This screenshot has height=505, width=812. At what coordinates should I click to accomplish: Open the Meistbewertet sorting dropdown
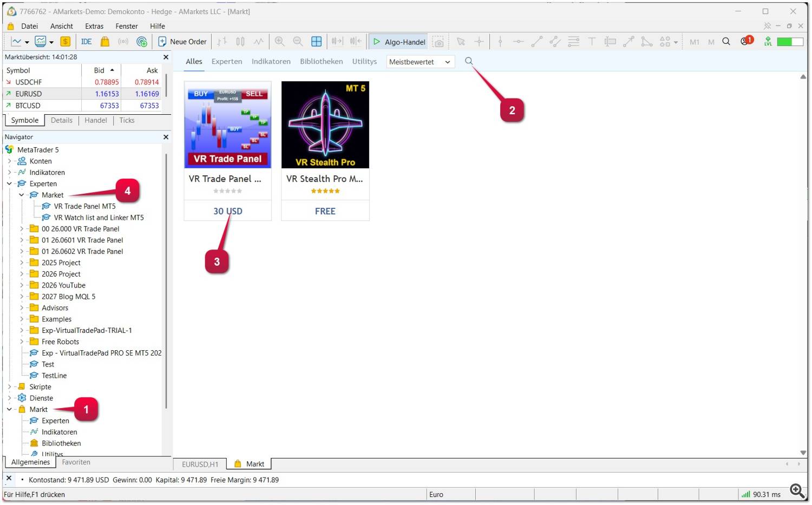coord(421,62)
